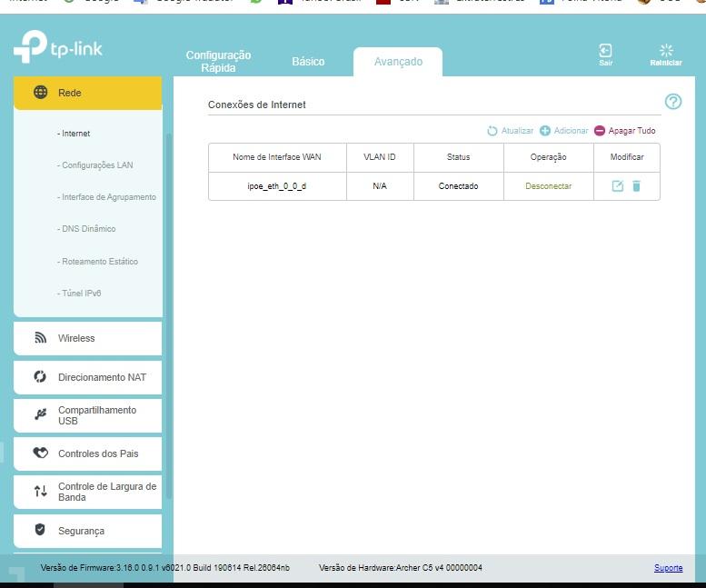706x588 pixels.
Task: Expand the Wireless menu section
Action: point(88,338)
